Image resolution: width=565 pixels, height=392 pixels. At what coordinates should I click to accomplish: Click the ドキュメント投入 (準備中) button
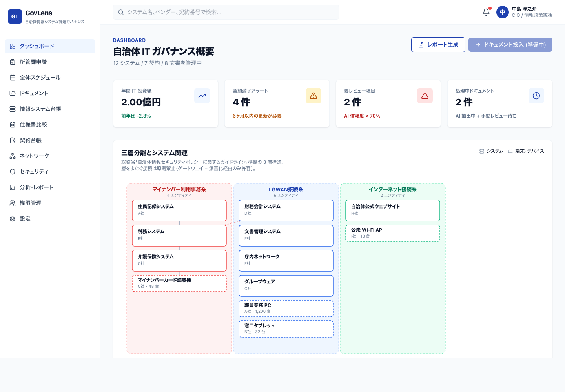(510, 45)
